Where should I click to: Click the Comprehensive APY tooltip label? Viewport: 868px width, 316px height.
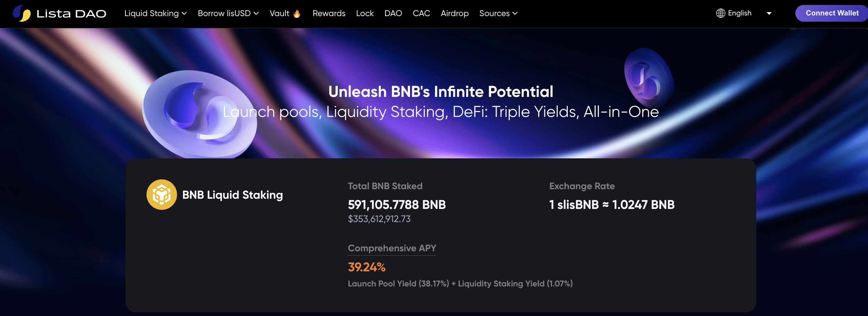[392, 248]
